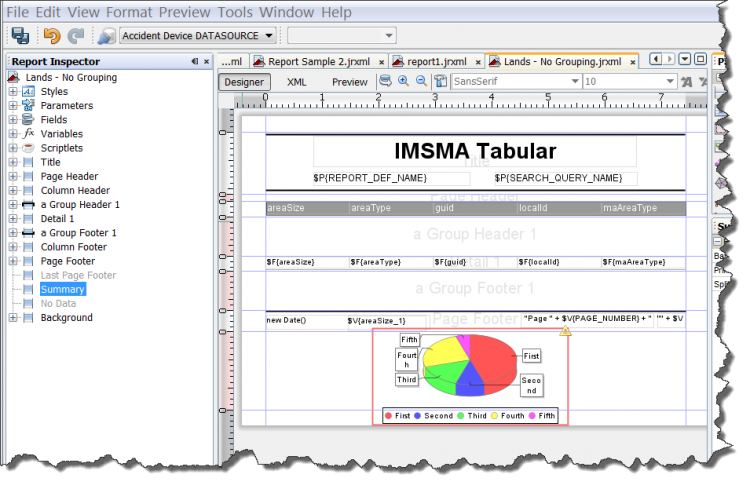This screenshot has width=750, height=489.
Task: Minimize the Report Inspector panel
Action: click(194, 62)
